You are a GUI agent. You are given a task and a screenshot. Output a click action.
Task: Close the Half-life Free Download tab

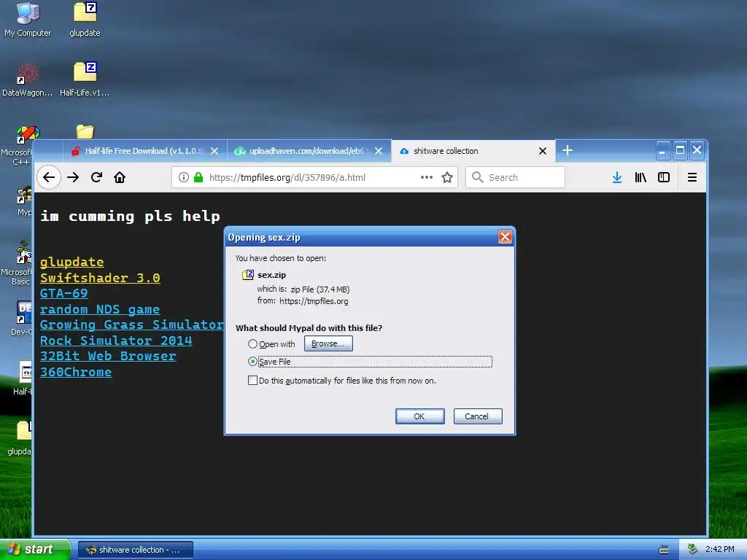pos(214,151)
